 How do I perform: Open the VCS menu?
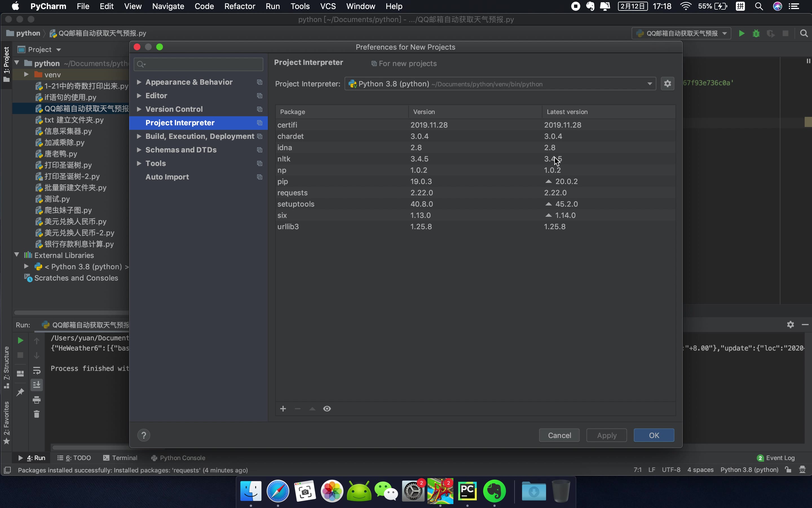coord(328,6)
